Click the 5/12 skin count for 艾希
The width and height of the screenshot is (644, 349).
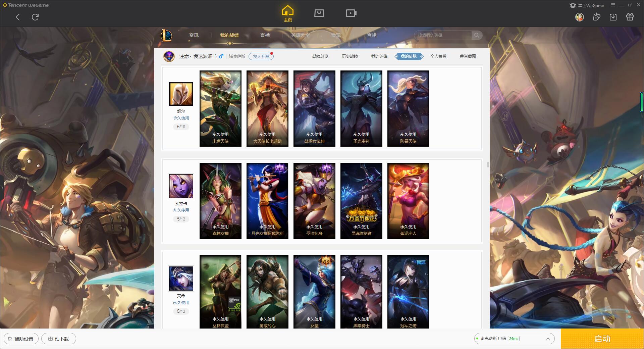tap(181, 311)
